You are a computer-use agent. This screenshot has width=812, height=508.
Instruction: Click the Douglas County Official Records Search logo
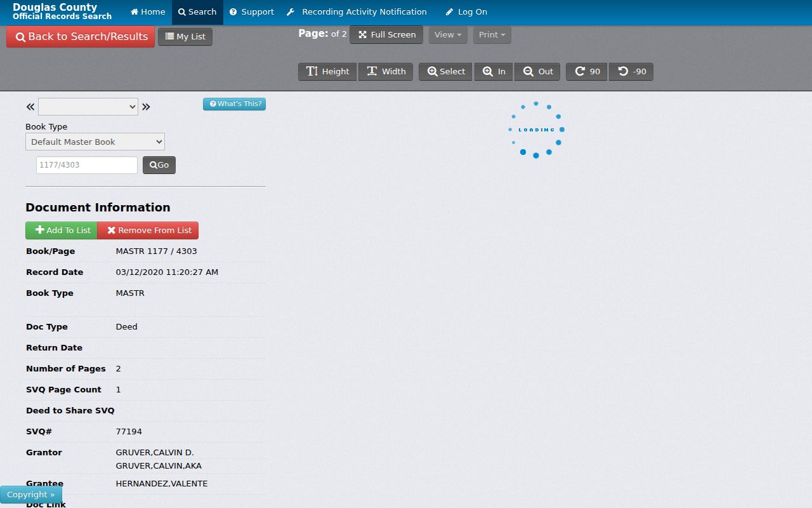(62, 12)
